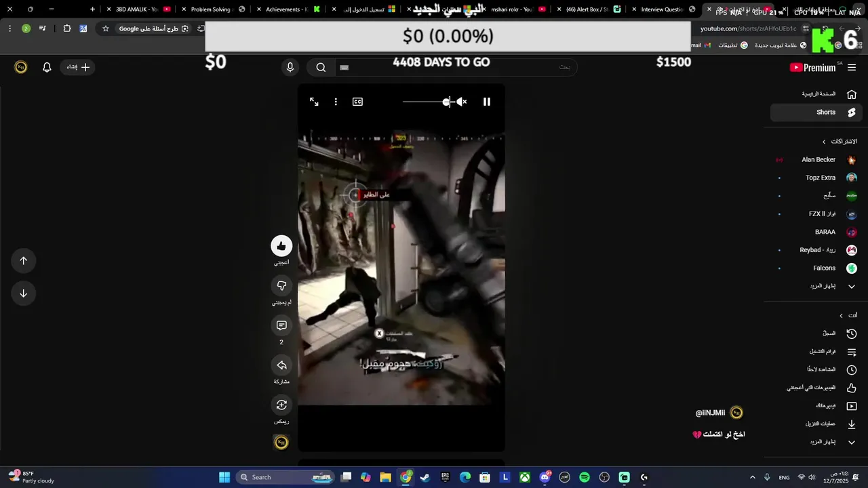Enter fullscreen for the Short
Image resolution: width=868 pixels, height=488 pixels.
coord(314,102)
